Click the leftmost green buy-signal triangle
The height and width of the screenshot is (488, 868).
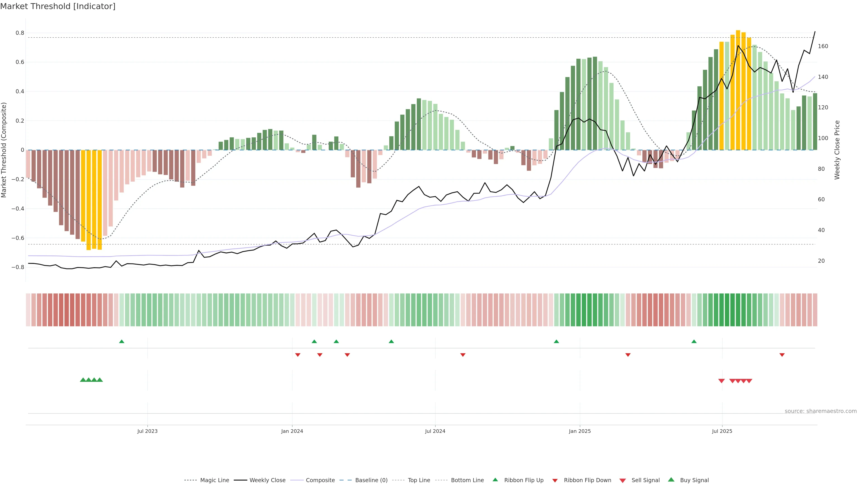click(x=83, y=380)
